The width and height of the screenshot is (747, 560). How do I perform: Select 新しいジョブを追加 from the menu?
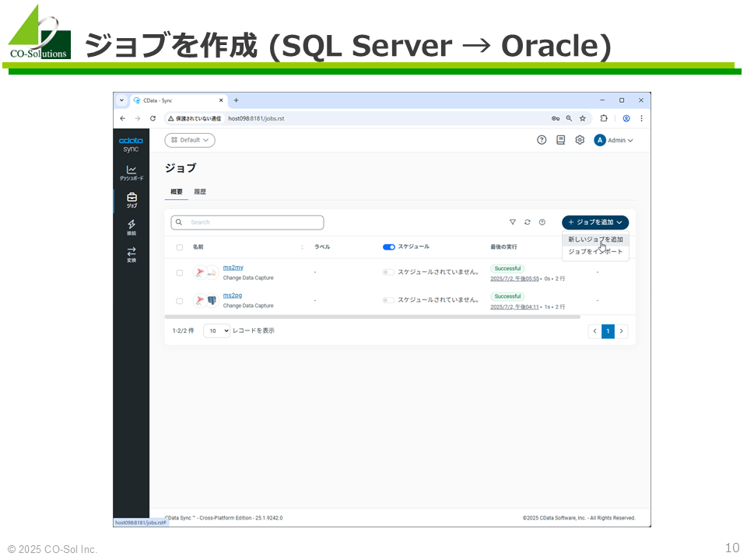click(x=595, y=240)
